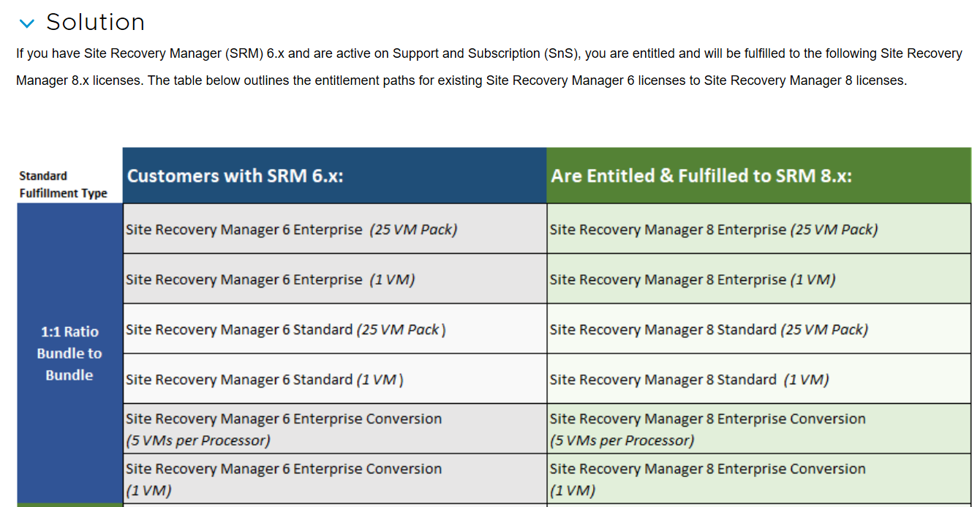Click 'Site Recovery Manager 8 Standard (25 VM Pack)'

759,329
